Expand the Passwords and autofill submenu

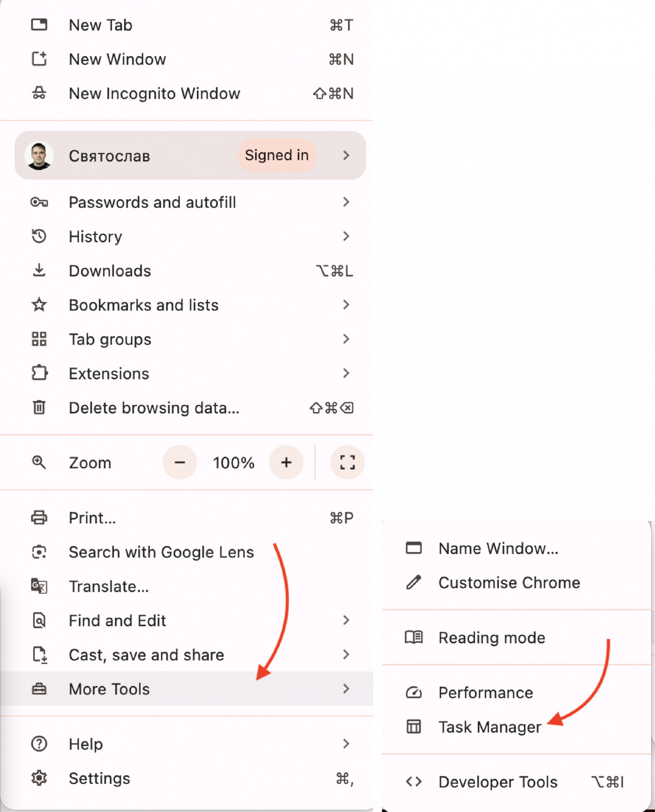pos(346,202)
